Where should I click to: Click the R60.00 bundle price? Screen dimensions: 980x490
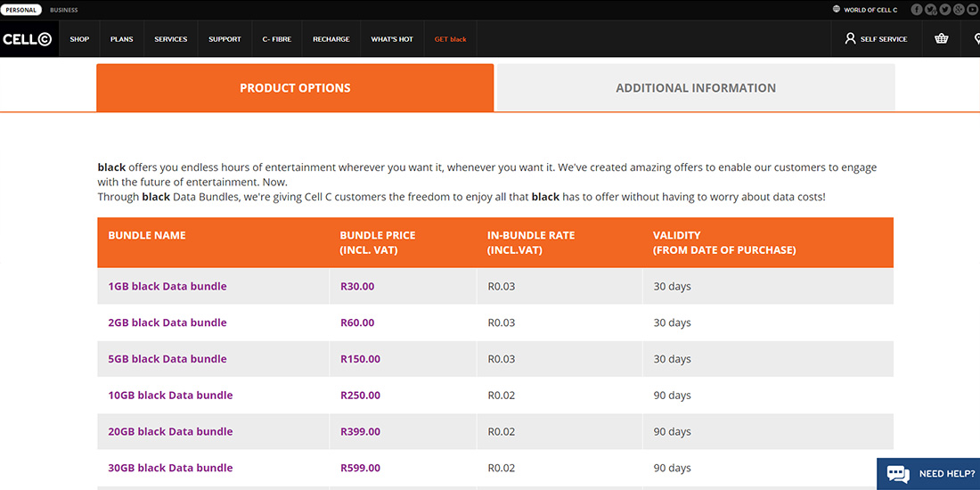point(357,323)
